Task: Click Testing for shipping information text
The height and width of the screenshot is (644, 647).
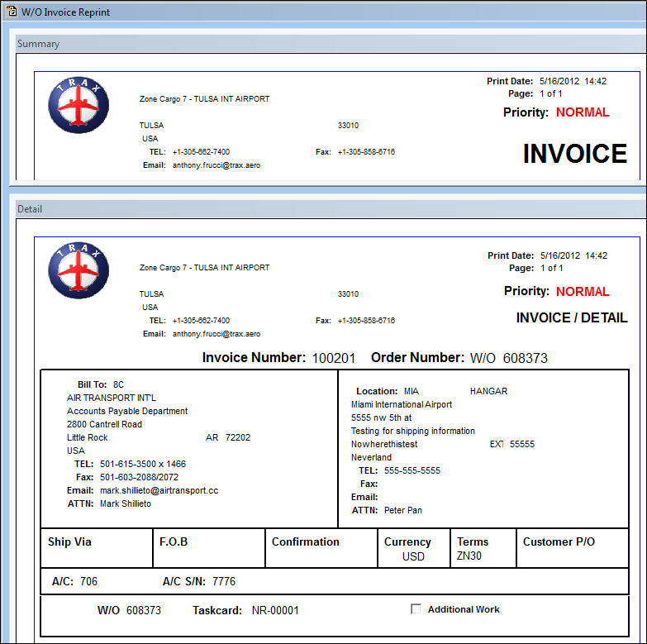Action: pos(413,431)
